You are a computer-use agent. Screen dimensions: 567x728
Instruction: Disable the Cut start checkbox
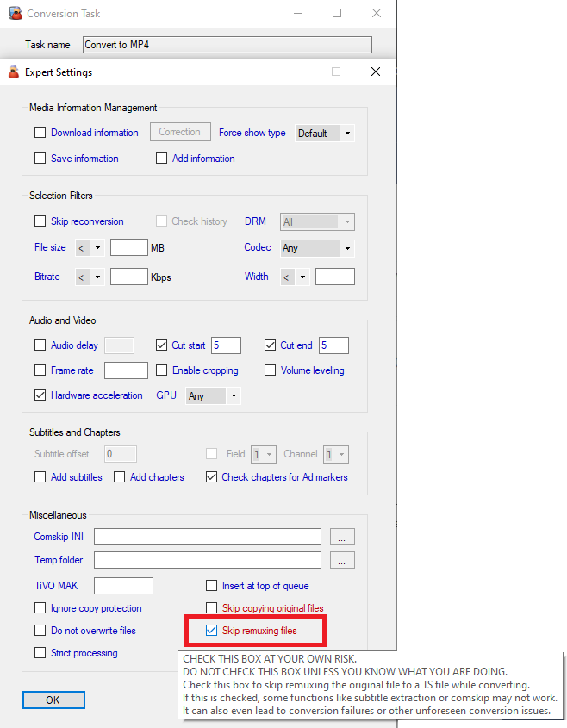click(x=162, y=345)
